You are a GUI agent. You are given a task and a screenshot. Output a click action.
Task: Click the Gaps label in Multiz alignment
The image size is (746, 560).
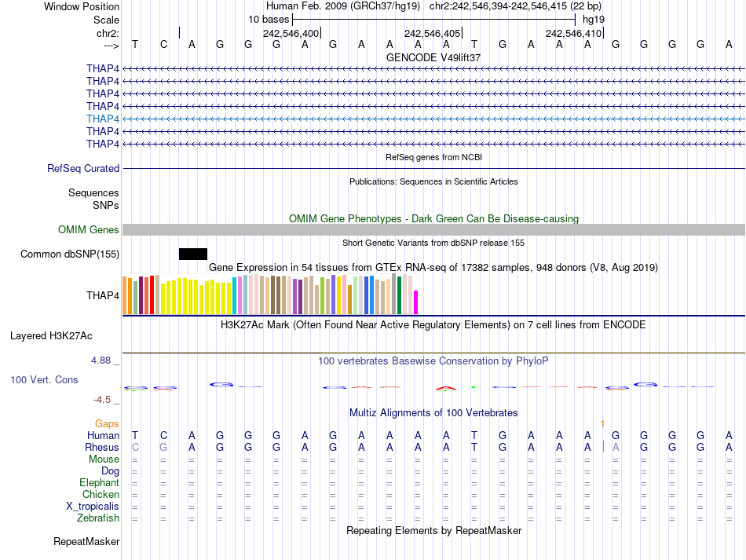tap(107, 423)
